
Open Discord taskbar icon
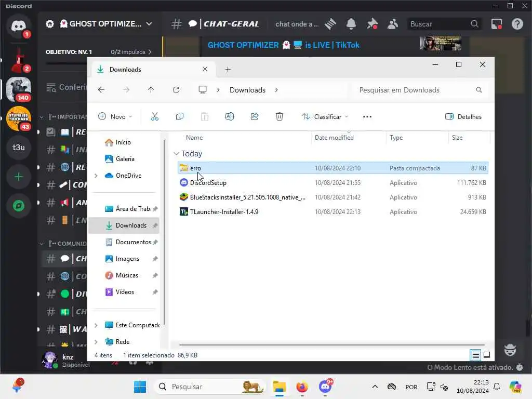[325, 387]
